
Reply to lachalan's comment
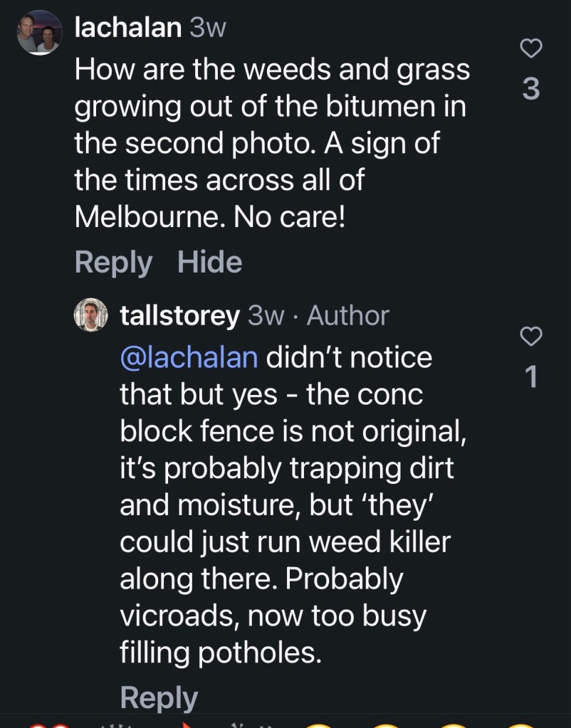[x=113, y=263]
